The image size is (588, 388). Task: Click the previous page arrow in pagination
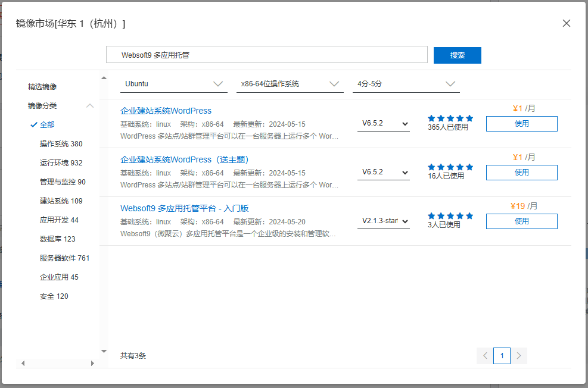(x=484, y=355)
